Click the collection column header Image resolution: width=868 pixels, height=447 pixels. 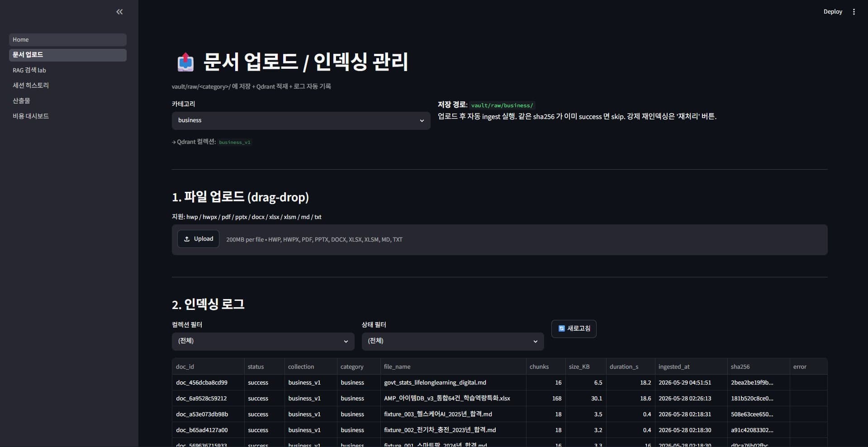pos(311,366)
